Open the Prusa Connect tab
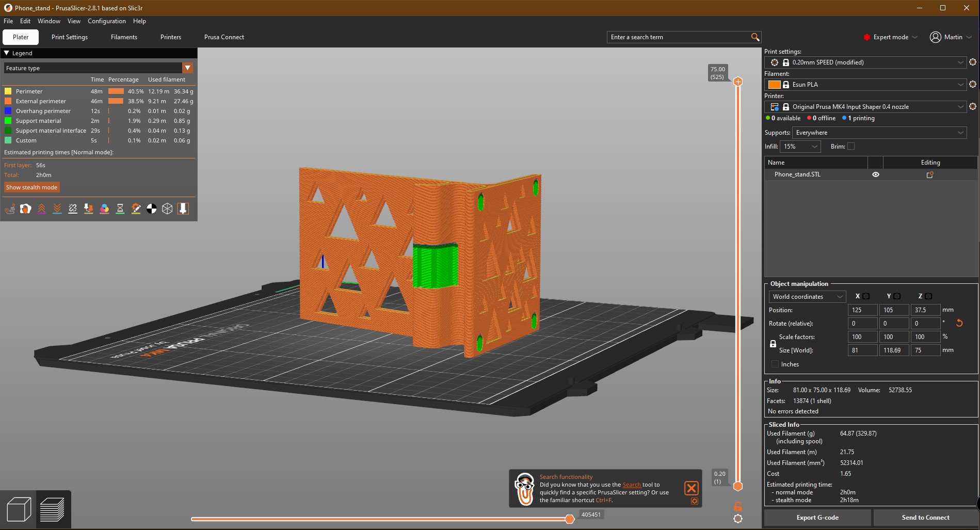The image size is (980, 530). coord(224,37)
